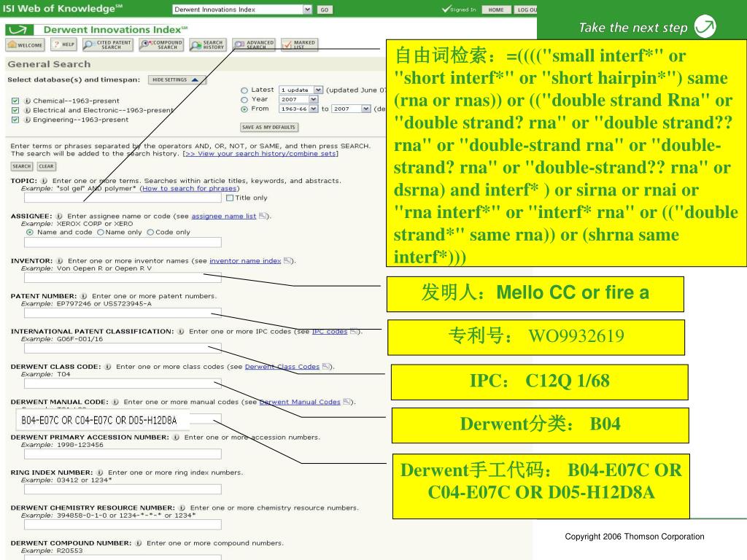
Task: Open the Derwent Class Codes link
Action: tap(282, 367)
